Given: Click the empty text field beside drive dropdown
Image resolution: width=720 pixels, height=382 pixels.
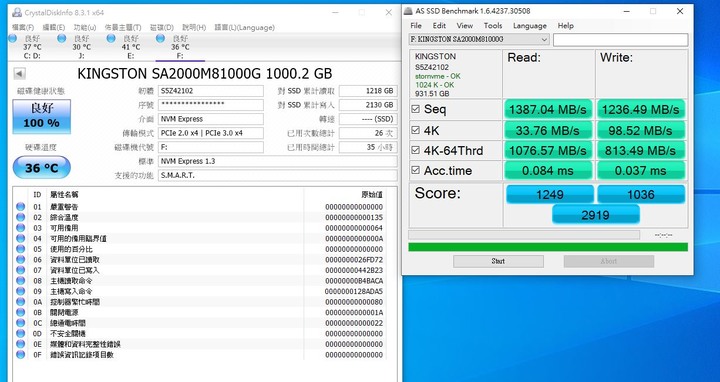Looking at the screenshot, I should click(620, 39).
